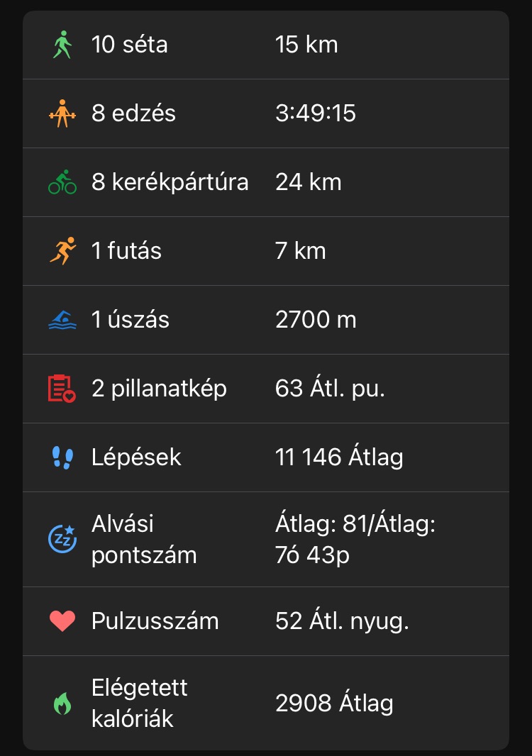Tap the green walking figure icon
The width and height of the screenshot is (532, 756).
pyautogui.click(x=62, y=45)
